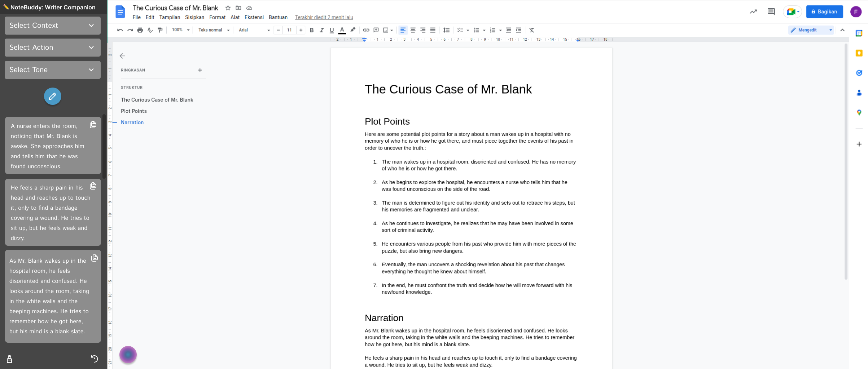Toggle underline formatting

coord(332,30)
